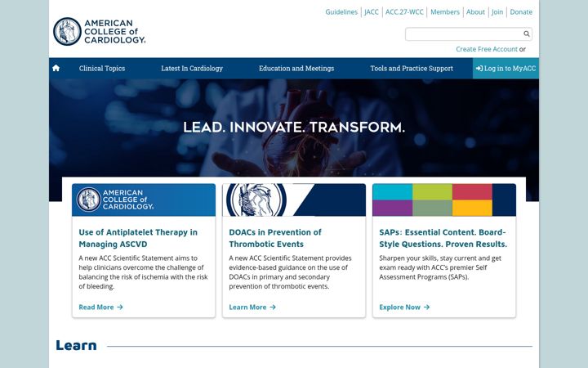Open Use of Antiplatelet Therapy article title

(138, 238)
